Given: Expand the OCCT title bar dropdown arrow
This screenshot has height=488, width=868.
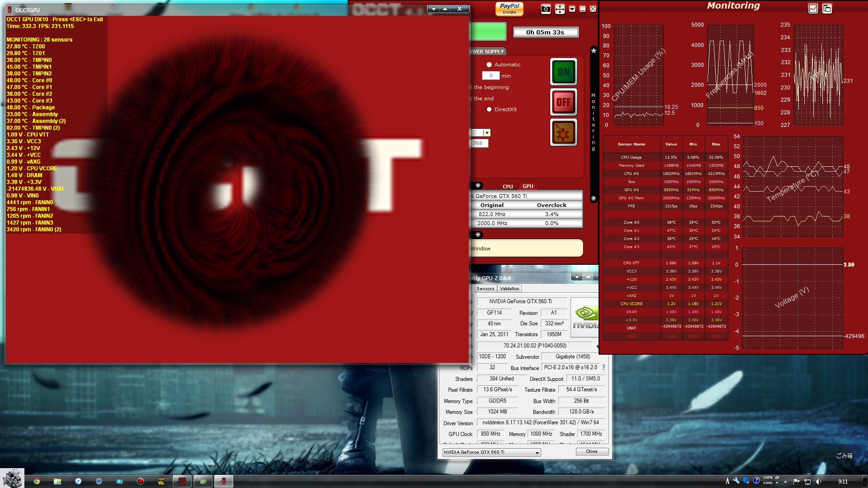Looking at the screenshot, I should [x=572, y=9].
